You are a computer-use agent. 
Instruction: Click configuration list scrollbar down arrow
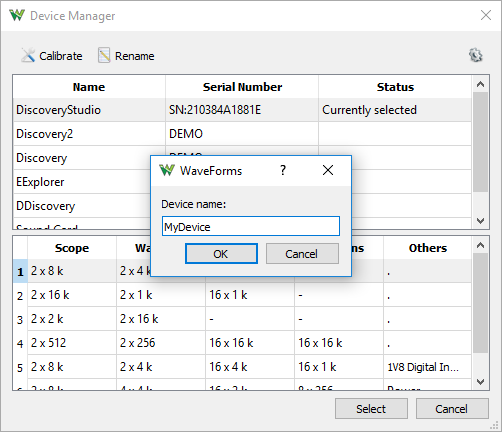[480, 382]
